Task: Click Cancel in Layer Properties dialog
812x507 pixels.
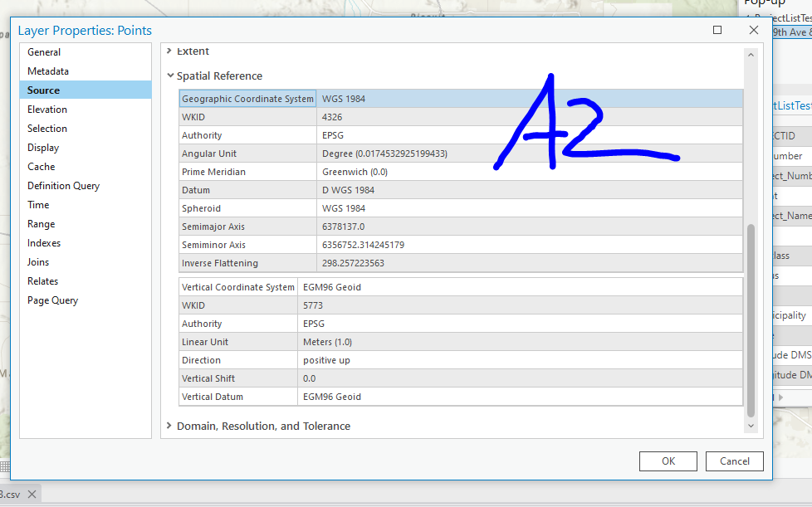Action: click(734, 461)
